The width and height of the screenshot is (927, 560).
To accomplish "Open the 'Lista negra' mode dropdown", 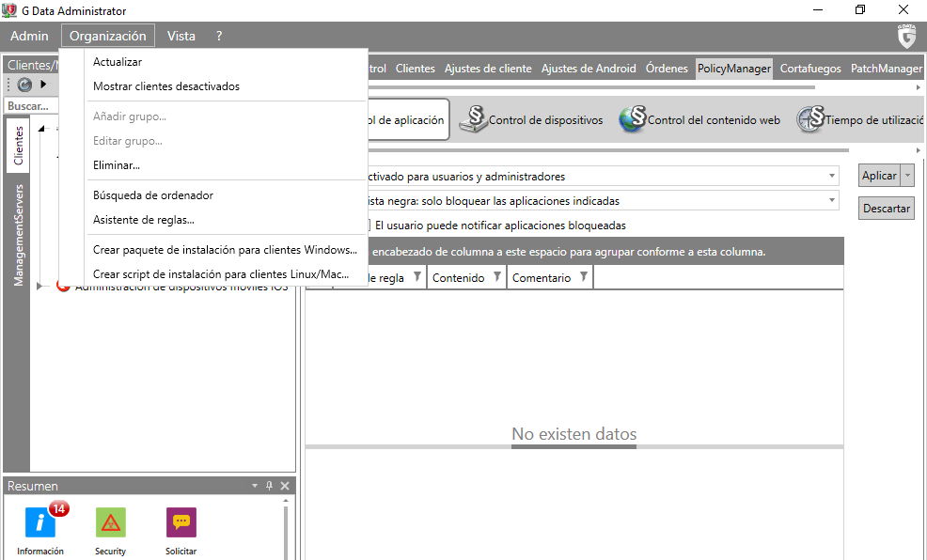I will pyautogui.click(x=832, y=200).
